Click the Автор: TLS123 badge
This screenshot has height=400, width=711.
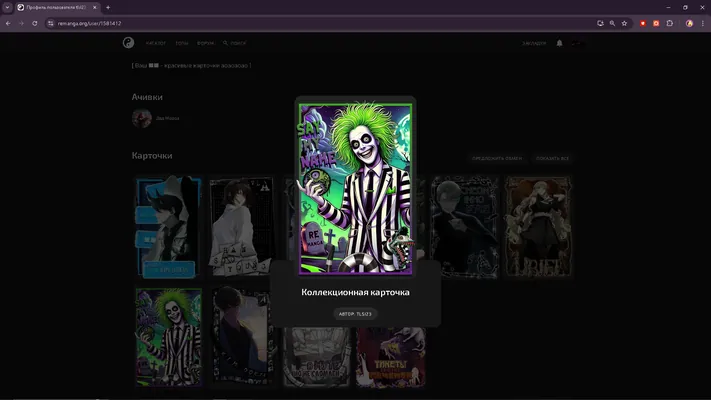[x=355, y=314]
